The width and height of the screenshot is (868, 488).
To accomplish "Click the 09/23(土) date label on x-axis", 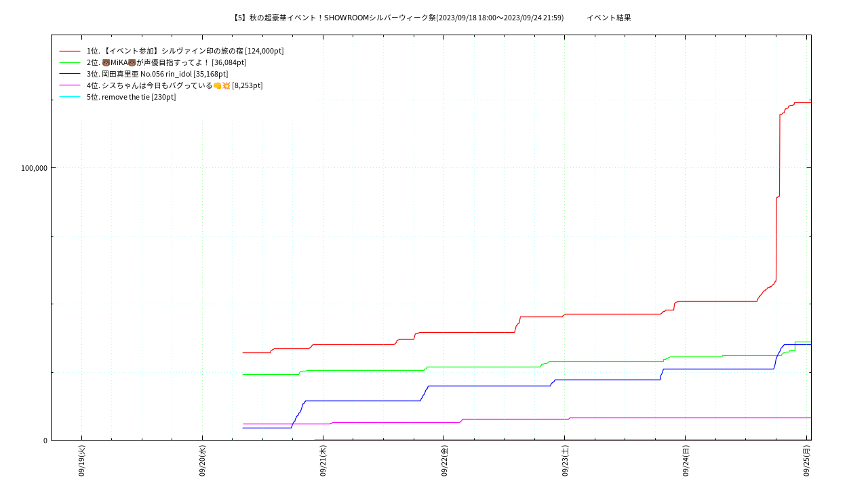I will [x=565, y=461].
